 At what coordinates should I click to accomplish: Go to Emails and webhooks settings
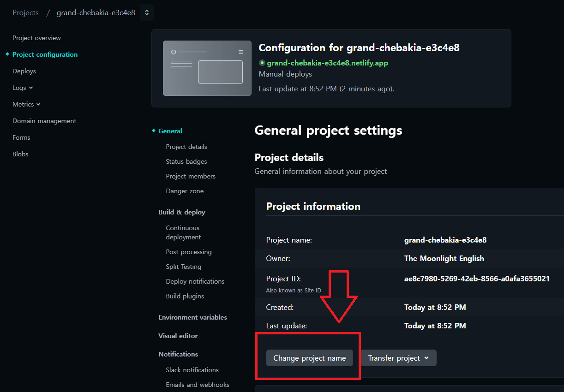coord(198,385)
